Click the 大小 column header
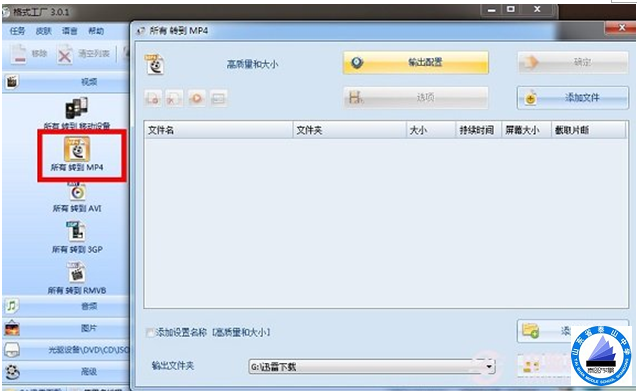 431,130
